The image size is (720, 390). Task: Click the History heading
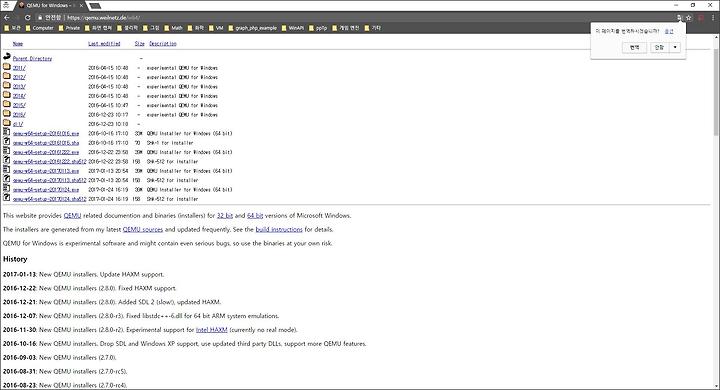[x=15, y=259]
